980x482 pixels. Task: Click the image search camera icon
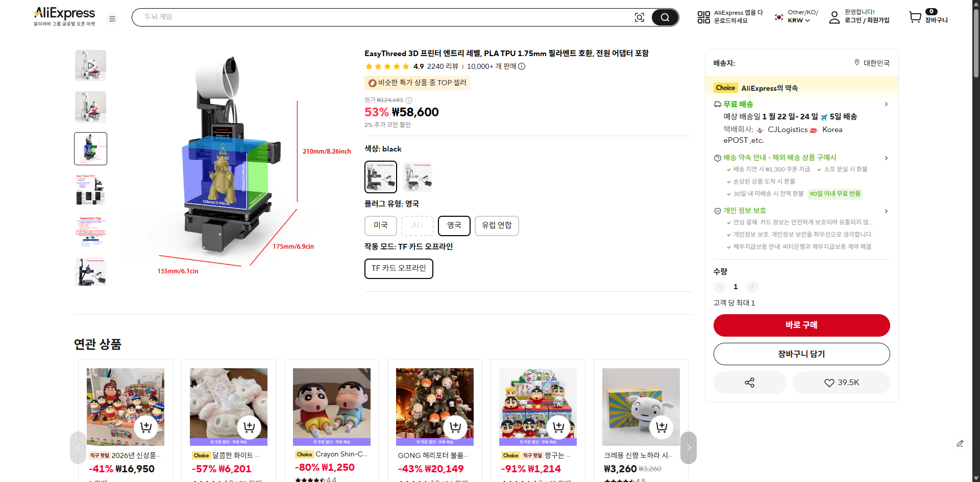(x=639, y=17)
